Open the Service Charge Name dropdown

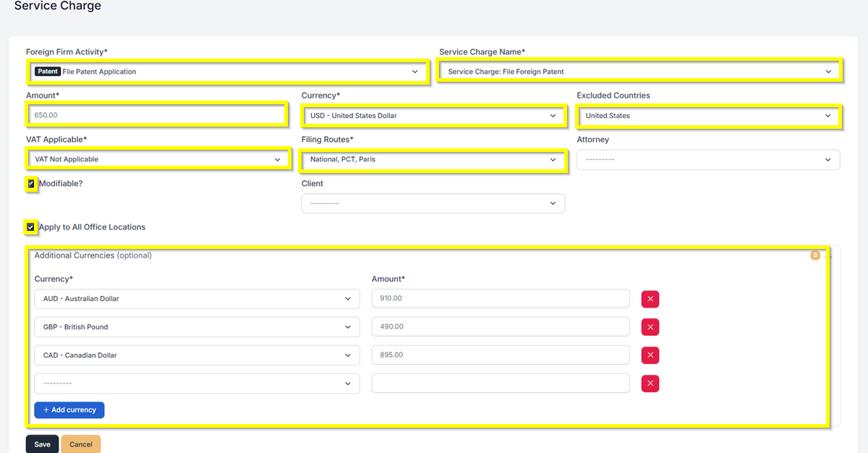pos(639,72)
